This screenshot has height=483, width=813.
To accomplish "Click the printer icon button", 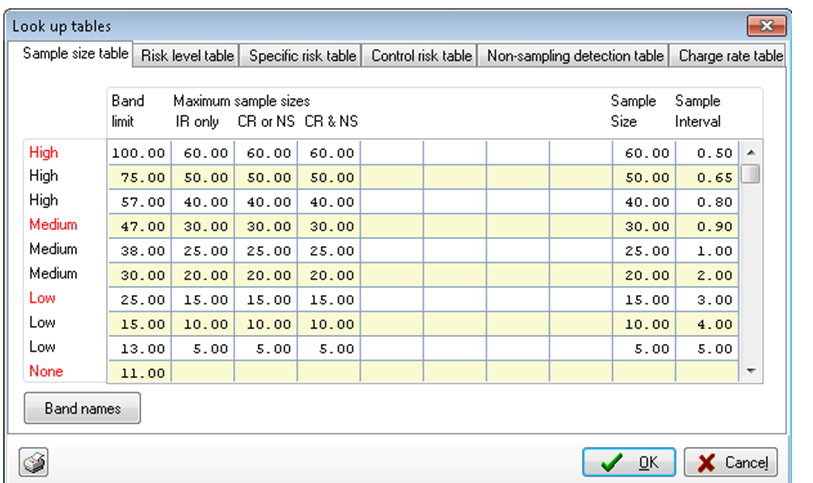I will pos(34,462).
